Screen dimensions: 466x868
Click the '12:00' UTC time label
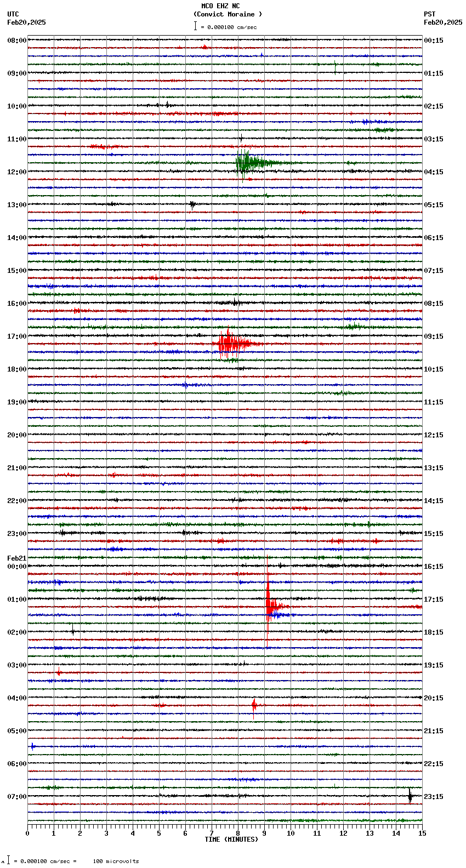tap(16, 172)
